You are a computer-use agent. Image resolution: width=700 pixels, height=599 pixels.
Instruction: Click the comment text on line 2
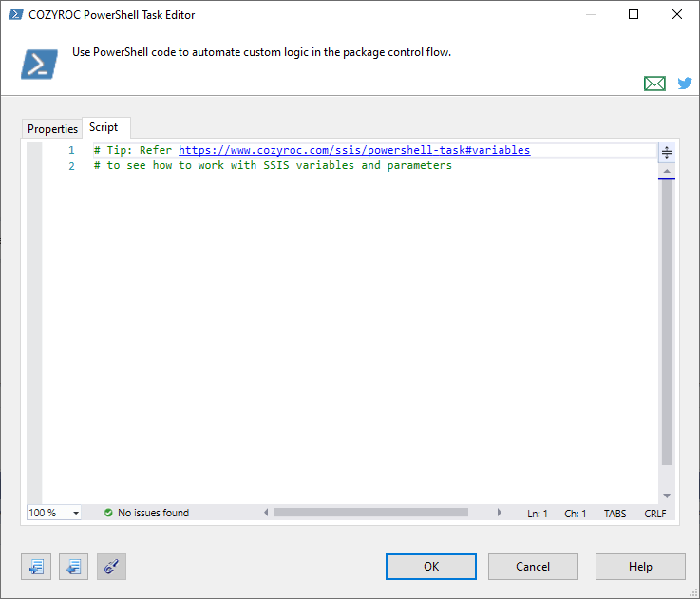tap(273, 165)
